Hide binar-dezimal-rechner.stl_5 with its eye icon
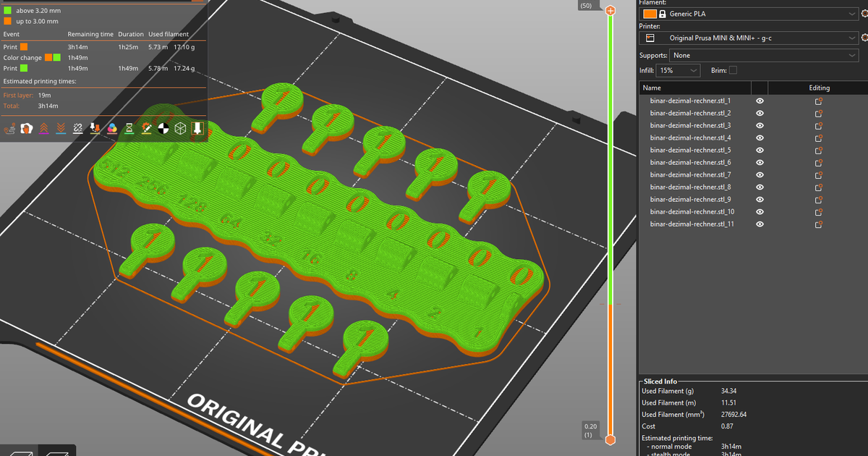 (759, 150)
